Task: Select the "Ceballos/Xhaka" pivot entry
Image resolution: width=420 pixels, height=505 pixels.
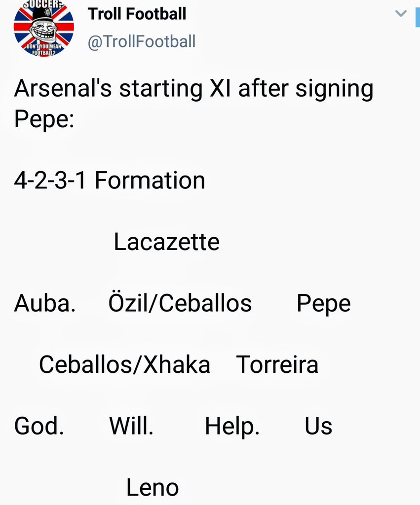Action: click(124, 365)
